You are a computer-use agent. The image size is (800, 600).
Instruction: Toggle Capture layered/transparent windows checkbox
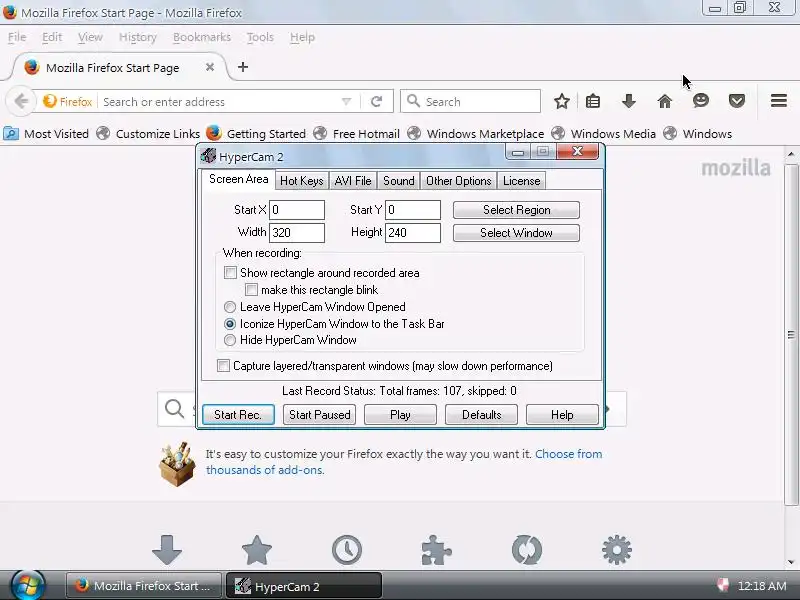(x=223, y=366)
